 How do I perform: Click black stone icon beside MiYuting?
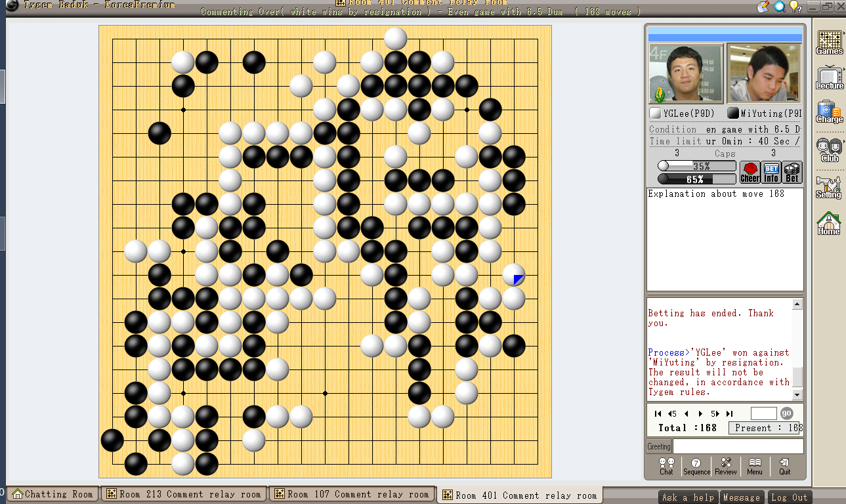[733, 114]
